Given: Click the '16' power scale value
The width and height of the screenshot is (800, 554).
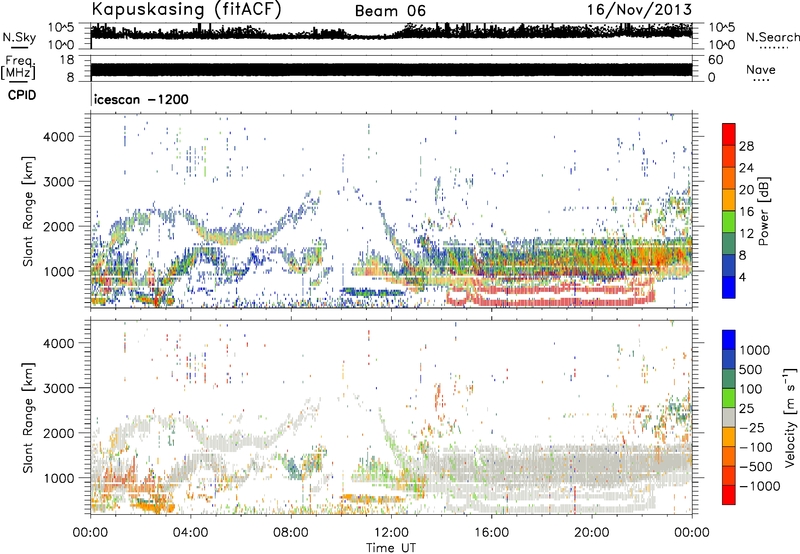Looking at the screenshot, I should click(x=746, y=212).
